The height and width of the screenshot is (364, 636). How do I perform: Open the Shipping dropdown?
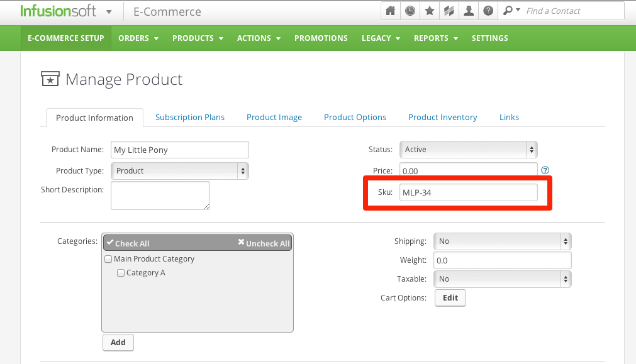pyautogui.click(x=503, y=241)
